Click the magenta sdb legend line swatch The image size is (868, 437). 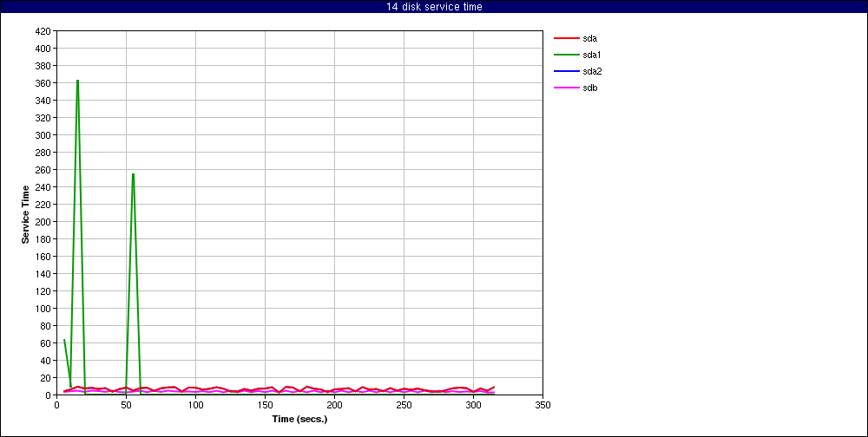click(x=566, y=88)
